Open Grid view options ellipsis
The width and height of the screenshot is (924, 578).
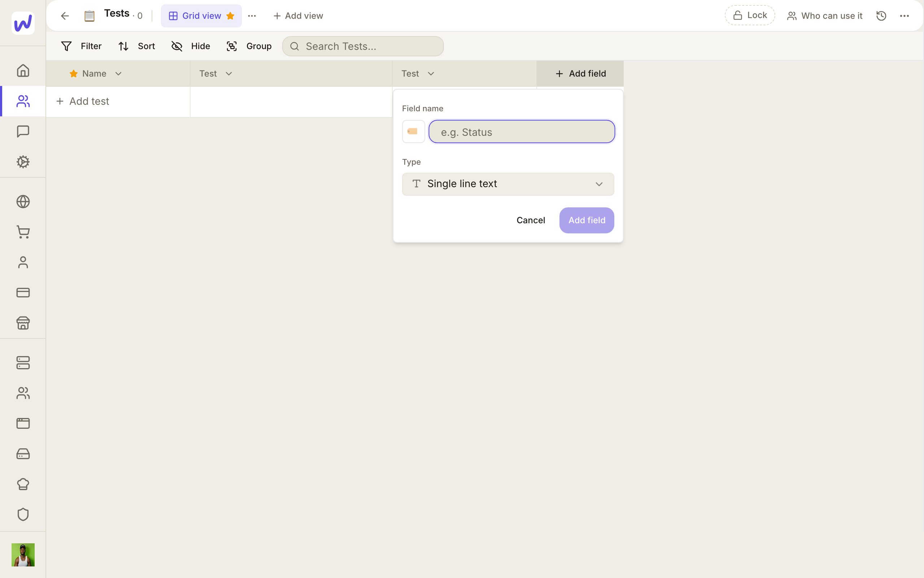(252, 16)
